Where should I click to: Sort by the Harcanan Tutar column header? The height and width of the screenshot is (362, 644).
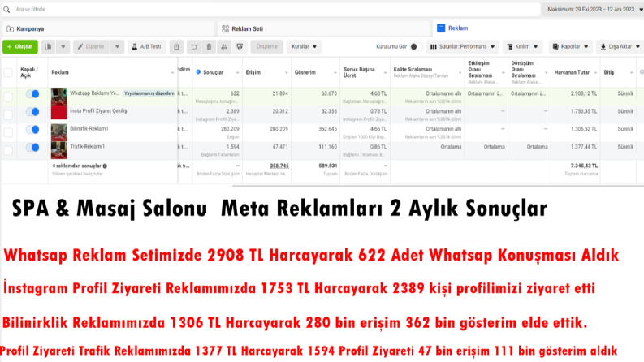(572, 72)
